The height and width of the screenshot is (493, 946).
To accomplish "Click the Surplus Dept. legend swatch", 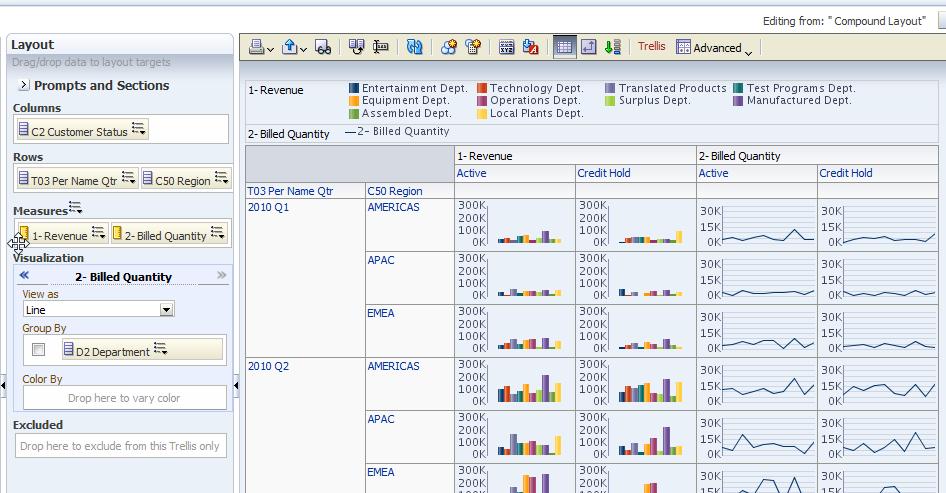I will pyautogui.click(x=610, y=101).
